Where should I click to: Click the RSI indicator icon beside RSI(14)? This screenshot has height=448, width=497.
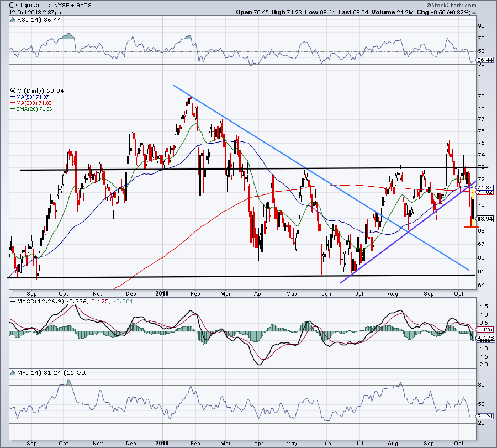pyautogui.click(x=13, y=20)
